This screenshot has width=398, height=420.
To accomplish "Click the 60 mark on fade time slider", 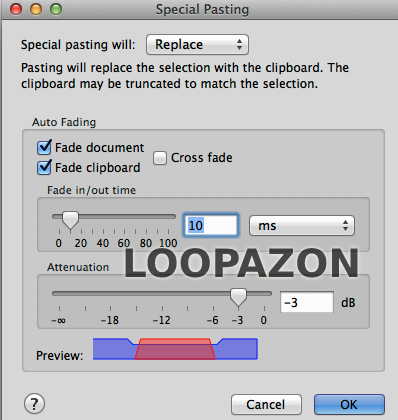I will 124,243.
